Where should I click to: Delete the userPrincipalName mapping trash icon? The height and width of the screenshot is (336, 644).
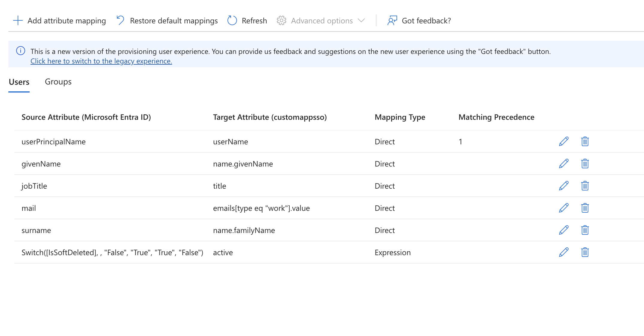coord(585,141)
